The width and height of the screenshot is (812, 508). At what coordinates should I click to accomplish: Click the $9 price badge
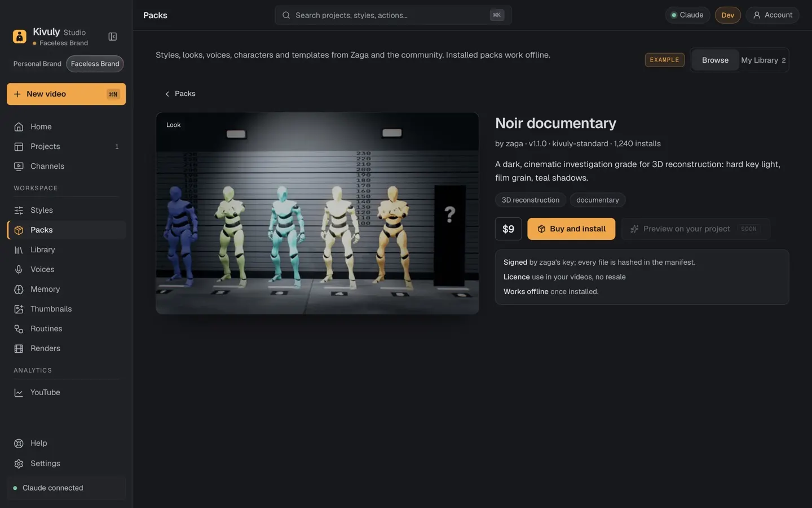point(508,229)
